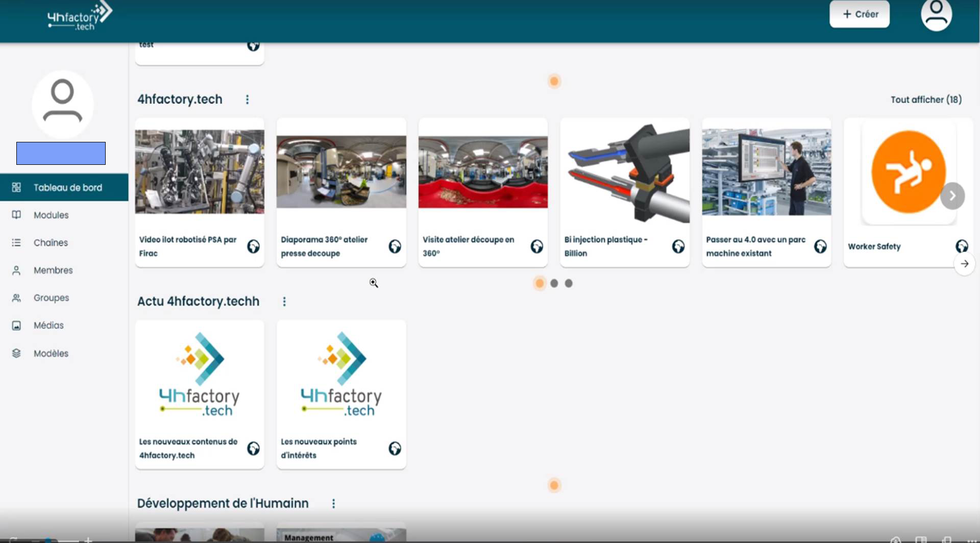The width and height of the screenshot is (980, 543).
Task: Click globe icon on Visite atelier découpe card
Action: [x=537, y=246]
